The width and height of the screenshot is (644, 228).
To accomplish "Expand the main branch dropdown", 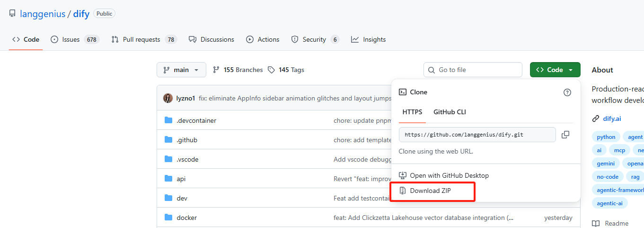I will tap(181, 70).
